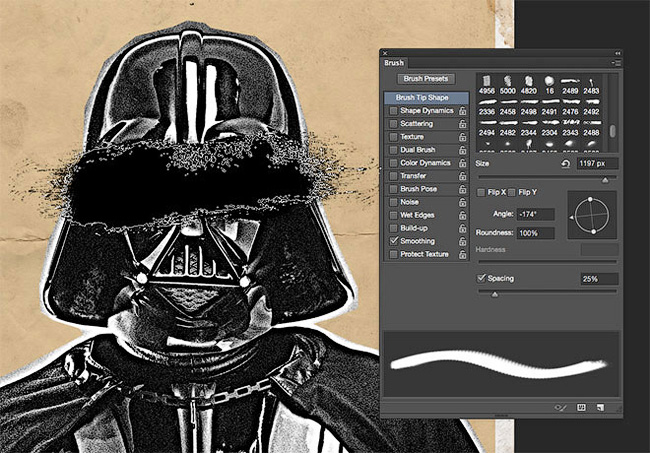Toggle lock icon beside Transfer

pos(463,176)
